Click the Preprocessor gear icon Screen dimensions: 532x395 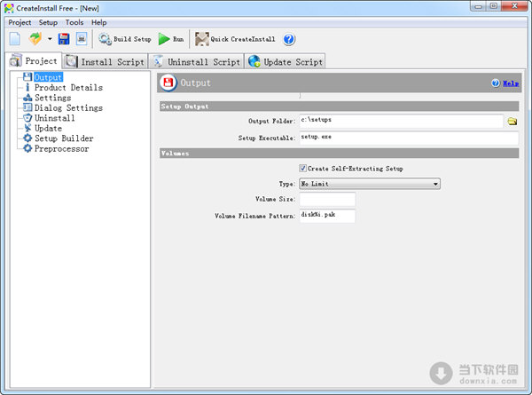coord(27,148)
